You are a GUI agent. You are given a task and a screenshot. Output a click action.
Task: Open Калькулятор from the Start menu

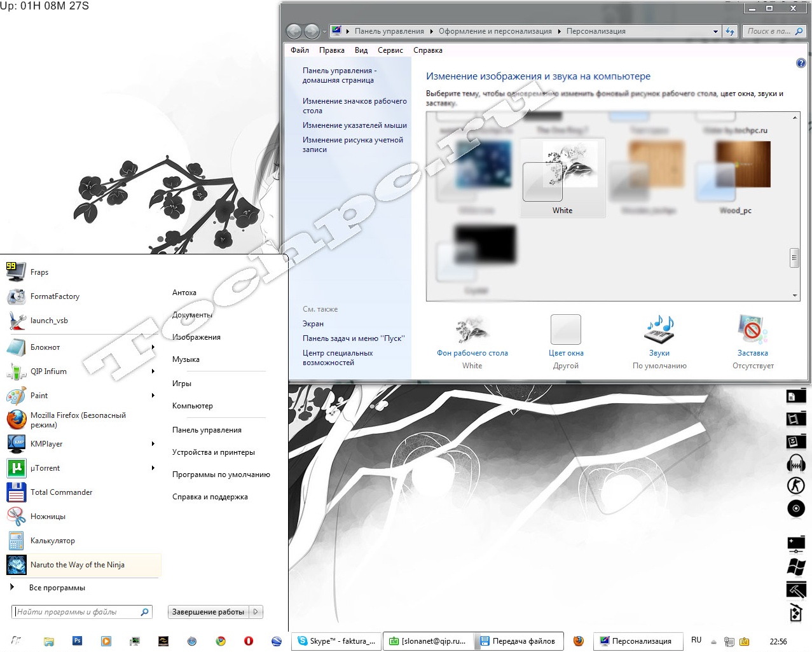(x=52, y=540)
